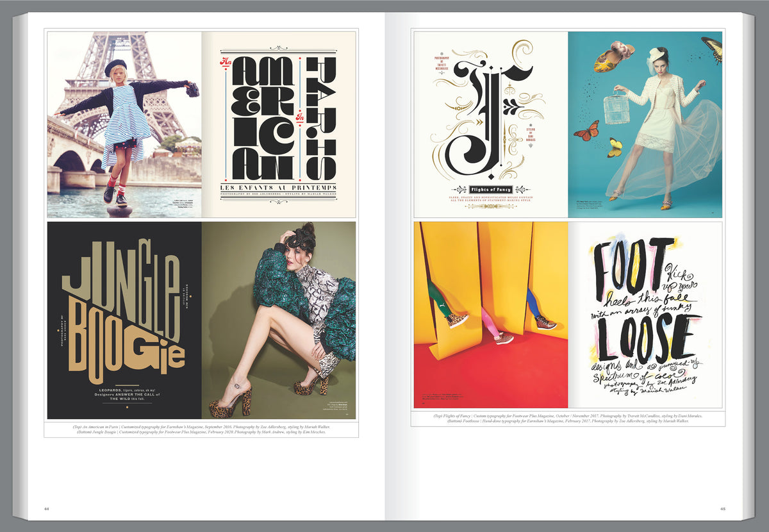Open the yellow and red sneakers photo

(x=490, y=315)
